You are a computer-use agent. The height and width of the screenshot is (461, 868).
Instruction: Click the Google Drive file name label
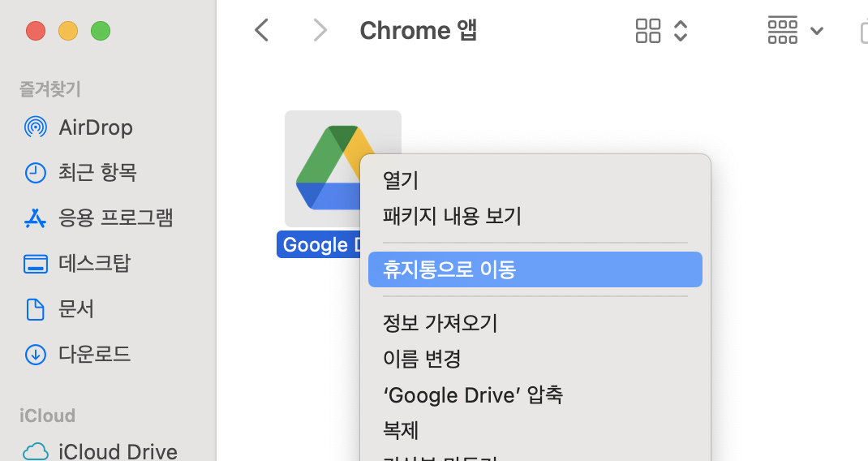319,244
